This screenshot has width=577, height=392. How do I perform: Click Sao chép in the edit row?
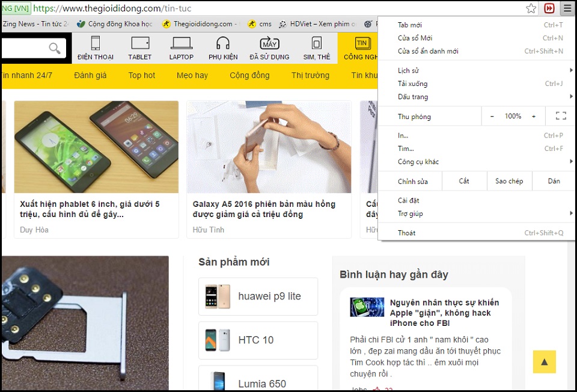[x=509, y=181]
